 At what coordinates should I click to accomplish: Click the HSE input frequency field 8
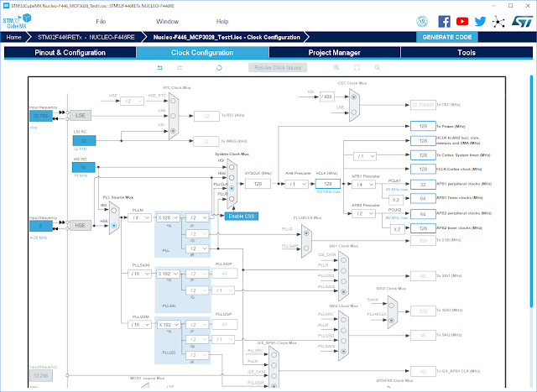[41, 226]
